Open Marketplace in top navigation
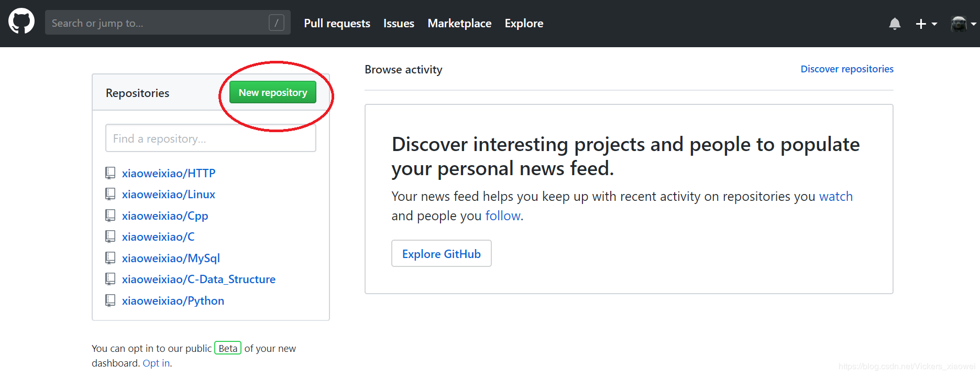The image size is (980, 376). [x=459, y=24]
